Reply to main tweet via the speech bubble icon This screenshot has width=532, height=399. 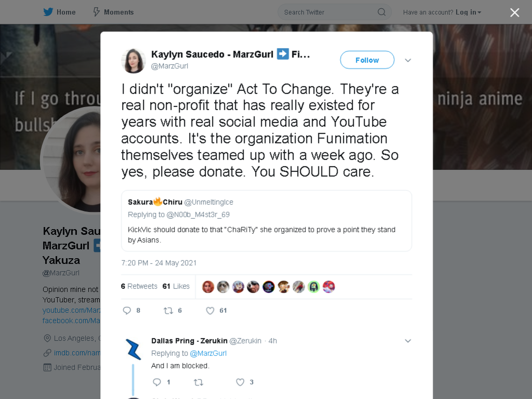click(x=127, y=311)
